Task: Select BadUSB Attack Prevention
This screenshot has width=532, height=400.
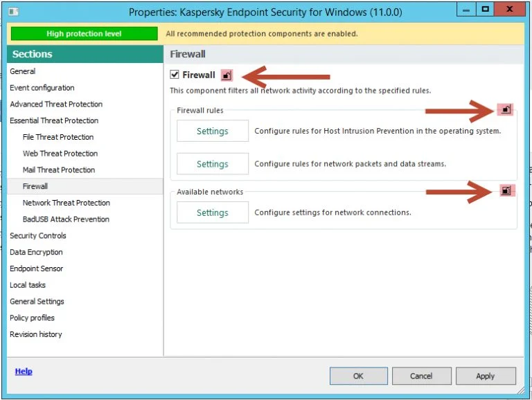Action: coord(85,219)
